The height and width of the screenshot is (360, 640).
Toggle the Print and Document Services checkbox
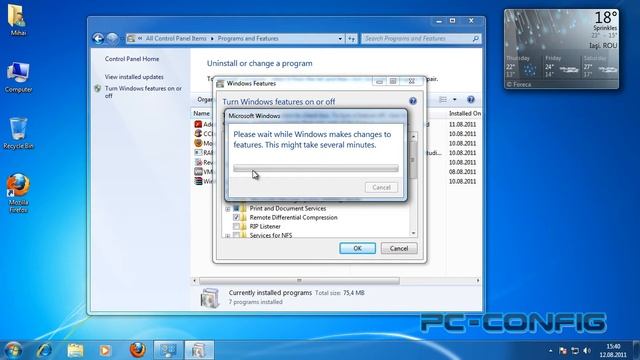tap(236, 209)
